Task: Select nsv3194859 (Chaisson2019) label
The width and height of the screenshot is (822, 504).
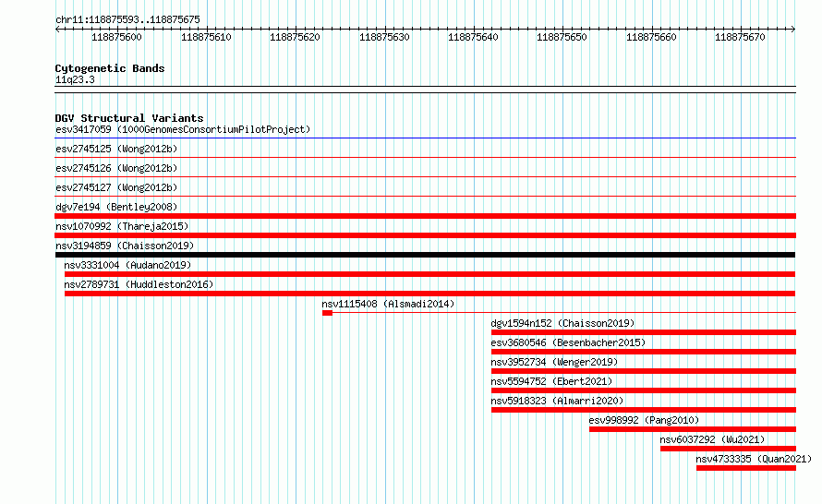Action: [125, 246]
